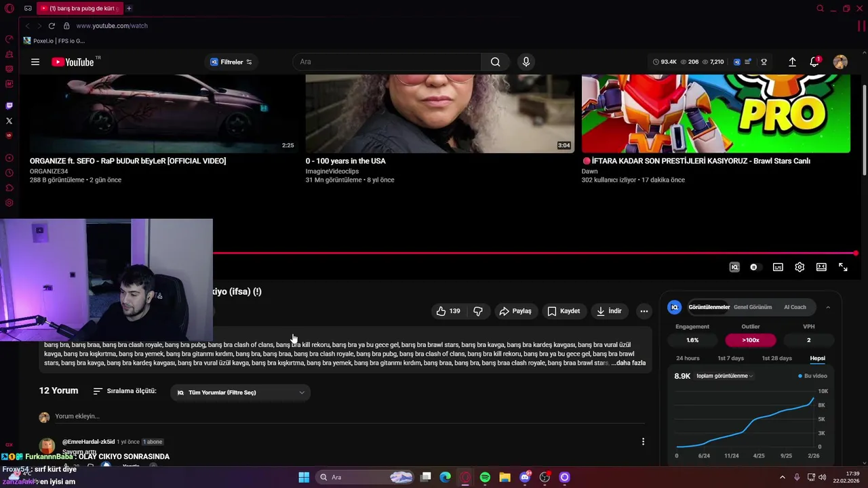Open a new browser tab

tap(129, 8)
